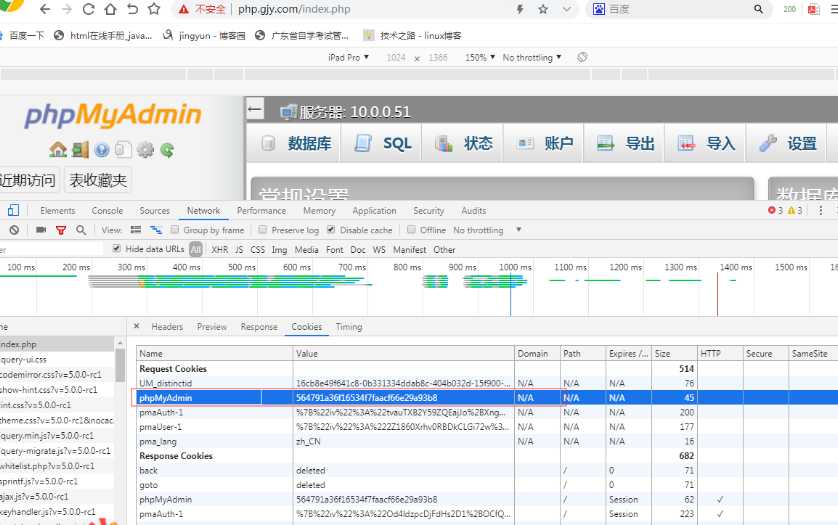Open navigation panel settings gear icon
Image resolution: width=838 pixels, height=525 pixels.
click(145, 150)
